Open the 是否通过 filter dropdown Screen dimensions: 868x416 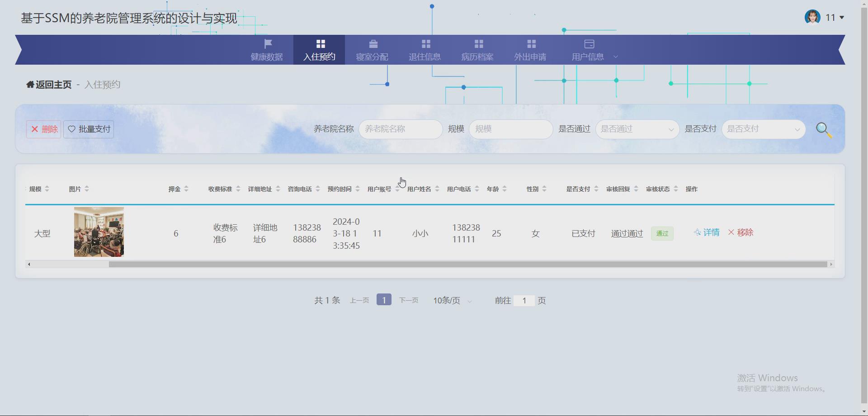637,129
